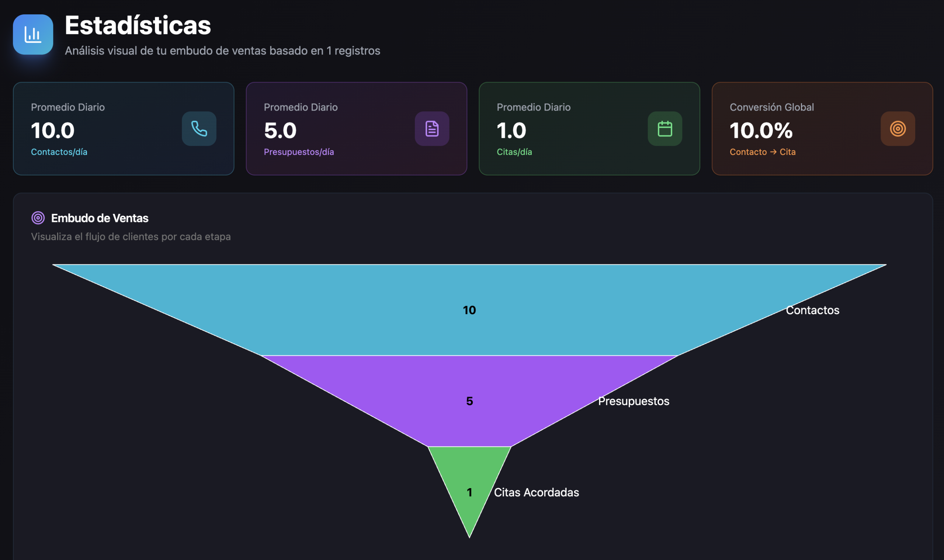Click the Presupuestos/día link text
Viewport: 944px width, 560px height.
click(299, 152)
